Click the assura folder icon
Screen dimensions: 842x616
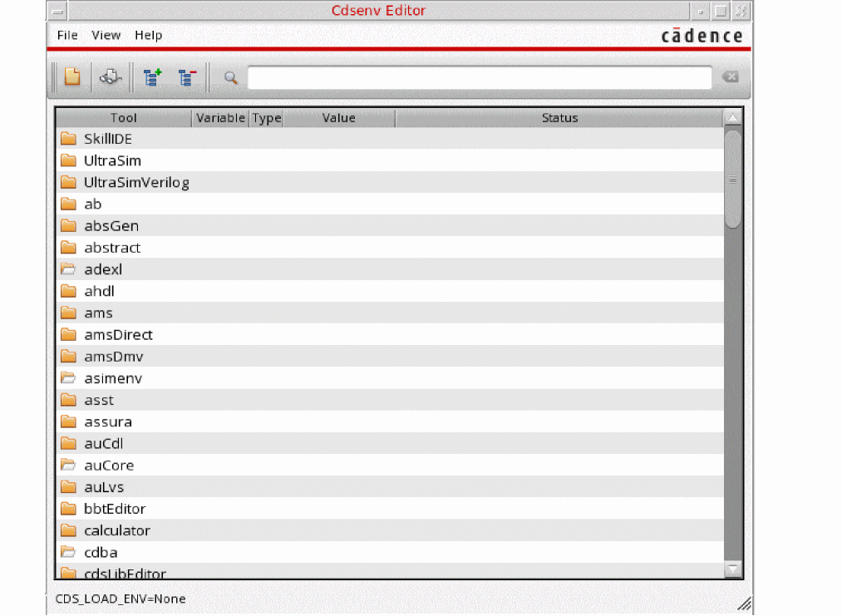(68, 421)
